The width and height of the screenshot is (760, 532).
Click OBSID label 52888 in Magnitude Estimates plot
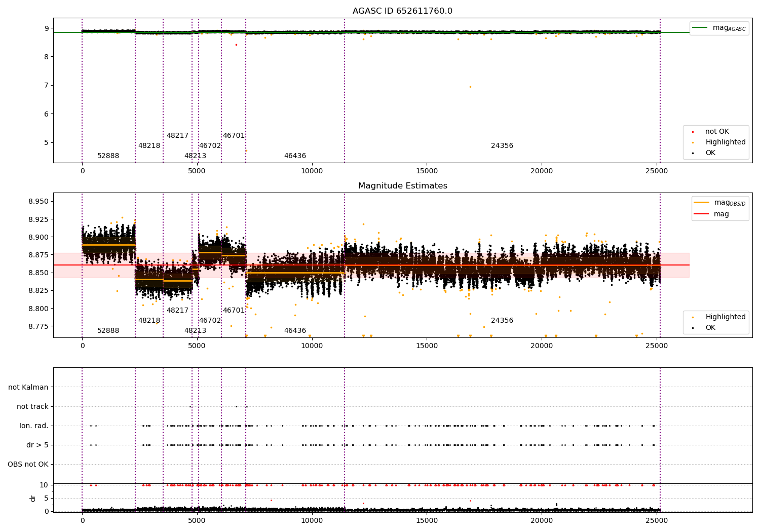tap(108, 331)
